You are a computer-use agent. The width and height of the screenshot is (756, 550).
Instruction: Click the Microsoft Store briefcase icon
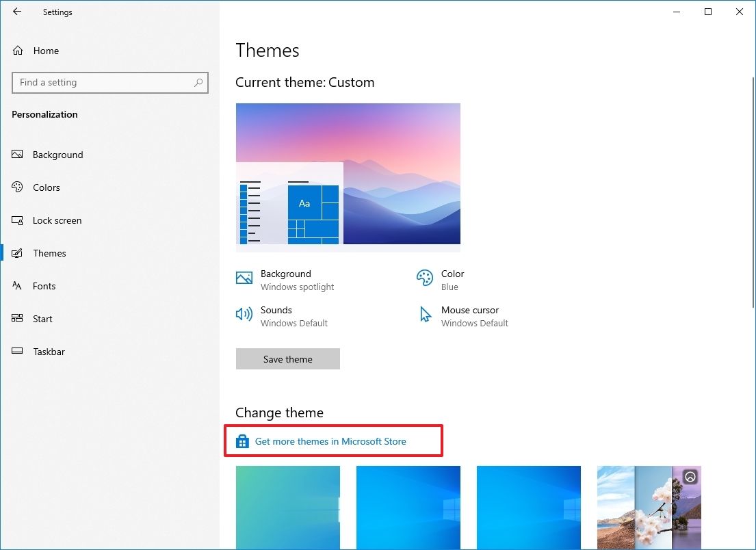[x=242, y=441]
